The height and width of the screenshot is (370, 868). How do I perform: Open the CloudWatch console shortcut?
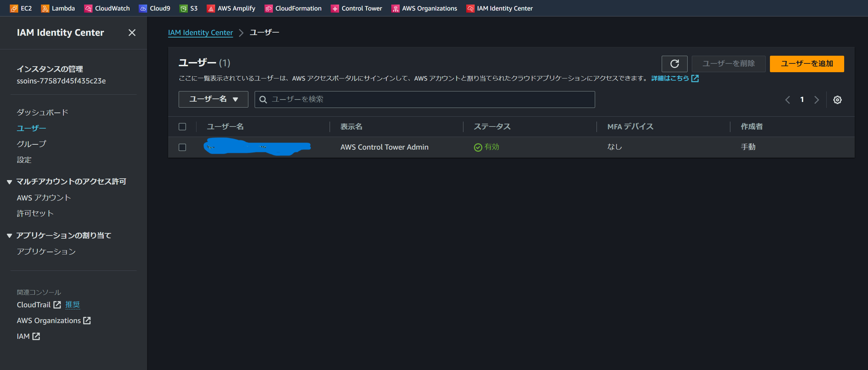click(x=107, y=8)
